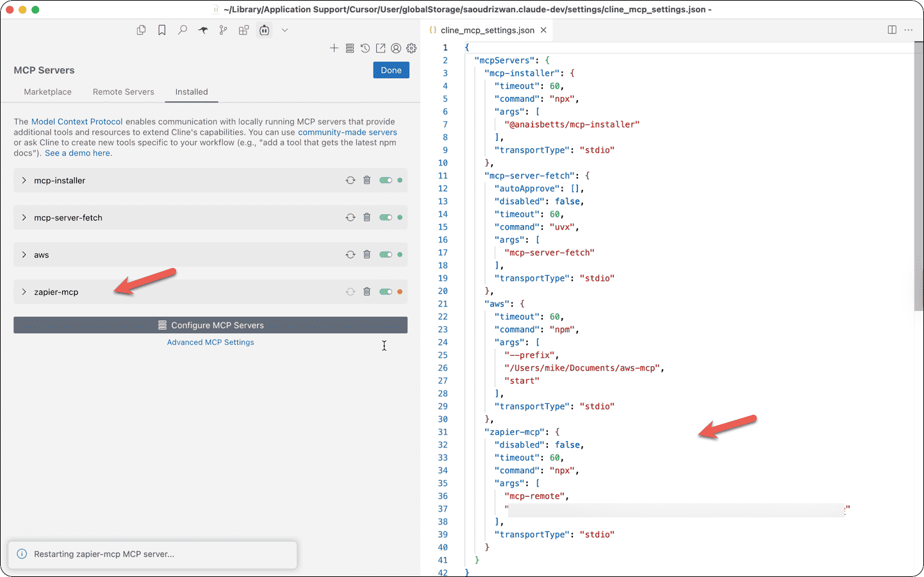Click the Configure MCP Servers button
The image size is (924, 577).
tap(210, 325)
